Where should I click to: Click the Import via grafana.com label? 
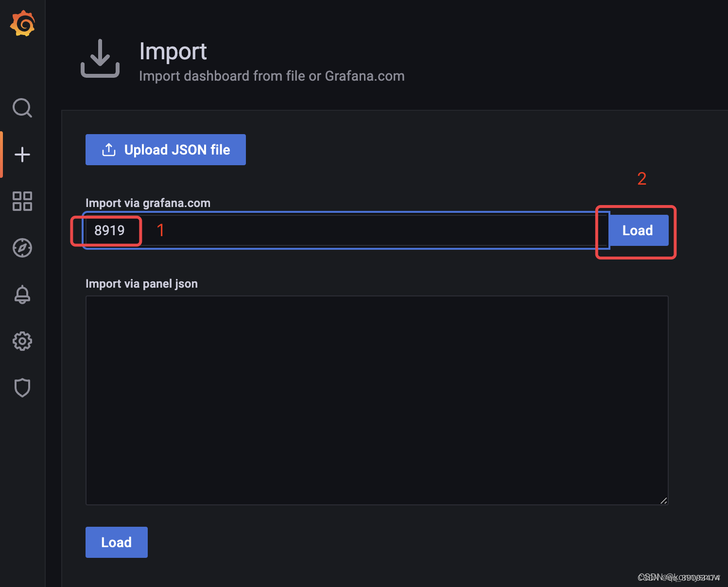(x=148, y=203)
